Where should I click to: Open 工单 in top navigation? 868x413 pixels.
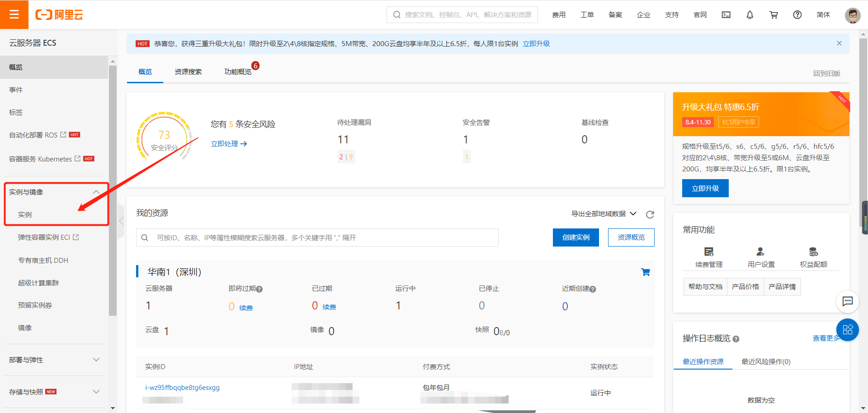pos(587,15)
